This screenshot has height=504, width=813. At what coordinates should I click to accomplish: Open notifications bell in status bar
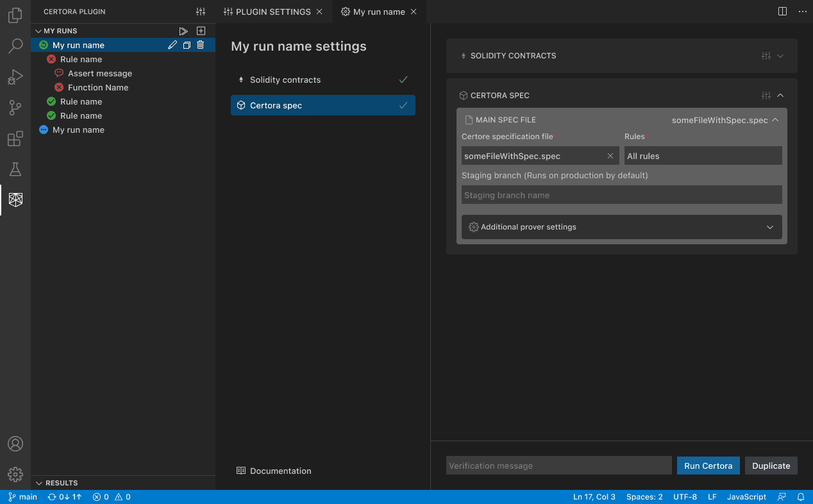[801, 497]
